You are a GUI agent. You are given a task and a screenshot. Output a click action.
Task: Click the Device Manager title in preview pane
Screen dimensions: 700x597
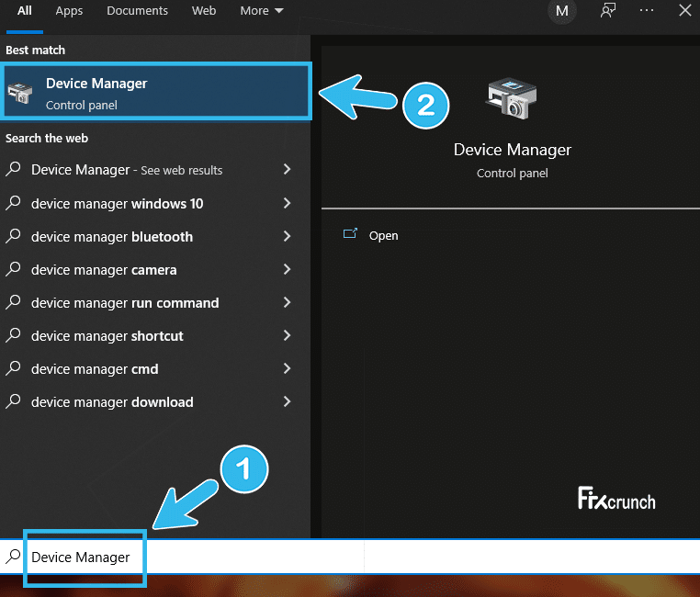click(512, 150)
